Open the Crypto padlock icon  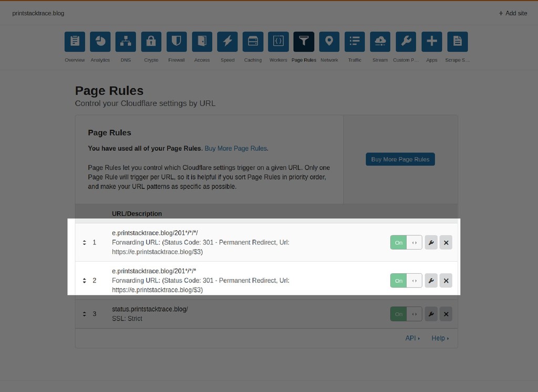point(151,42)
